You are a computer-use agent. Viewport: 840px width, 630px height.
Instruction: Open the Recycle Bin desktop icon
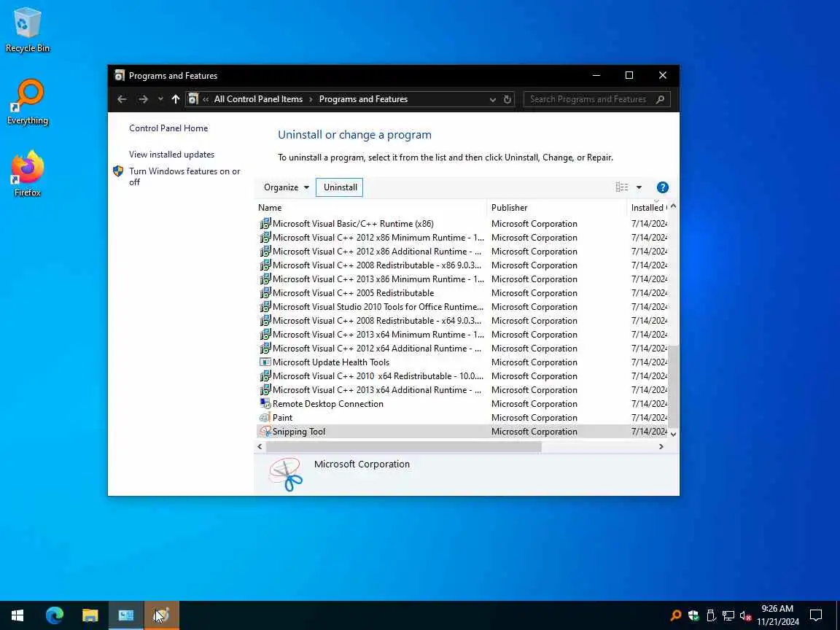point(27,29)
